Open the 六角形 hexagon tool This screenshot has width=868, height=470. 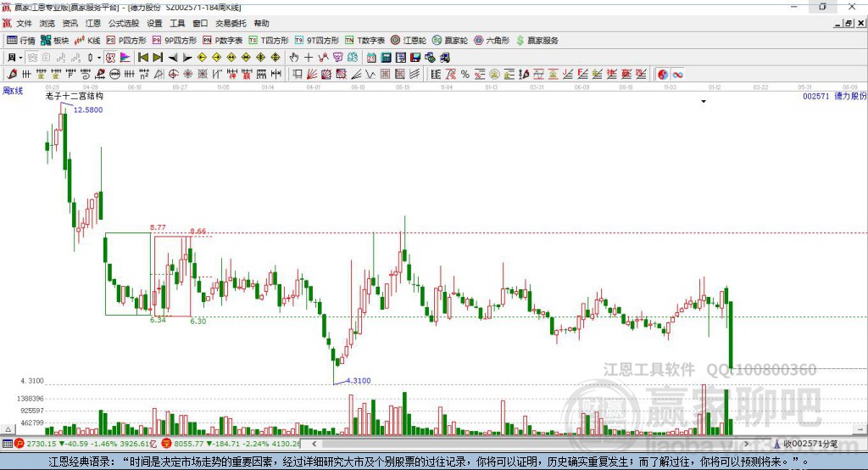(x=492, y=41)
